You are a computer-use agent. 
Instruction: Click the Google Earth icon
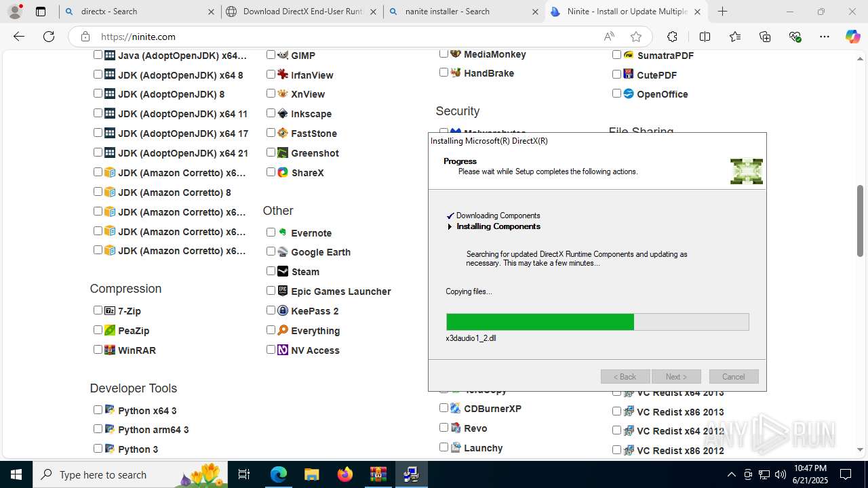coord(283,251)
